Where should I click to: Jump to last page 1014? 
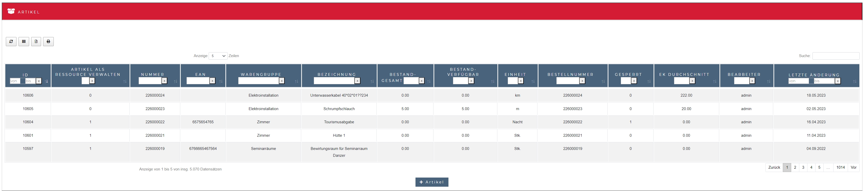click(x=840, y=167)
